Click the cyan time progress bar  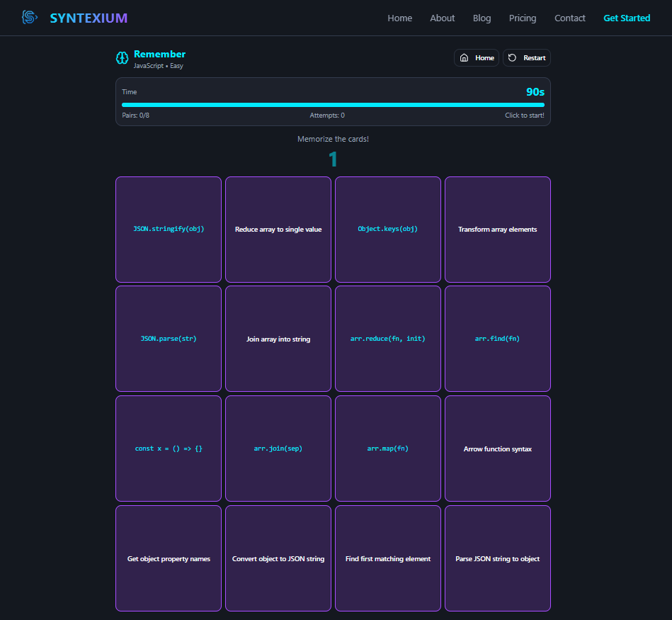pos(333,105)
